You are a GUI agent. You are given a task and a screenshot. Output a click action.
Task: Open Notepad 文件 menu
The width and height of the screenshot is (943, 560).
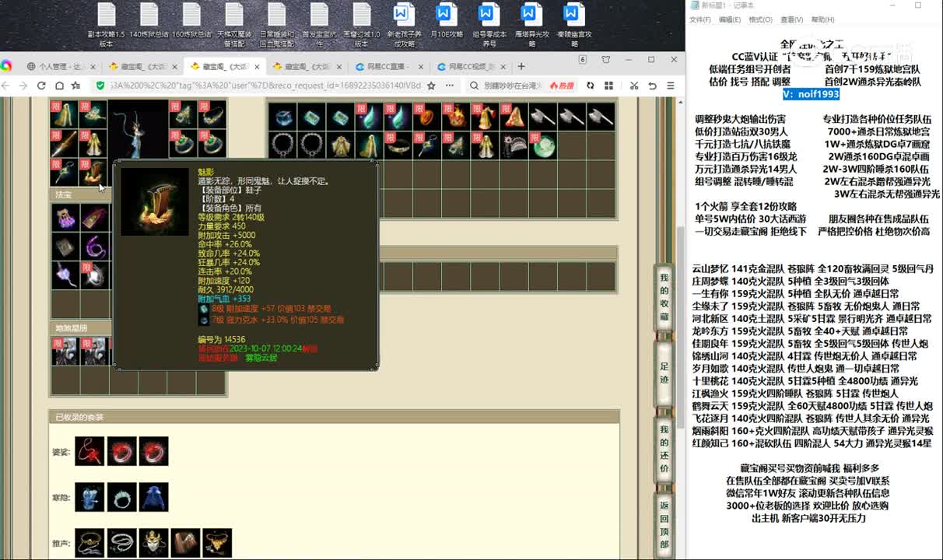point(699,19)
